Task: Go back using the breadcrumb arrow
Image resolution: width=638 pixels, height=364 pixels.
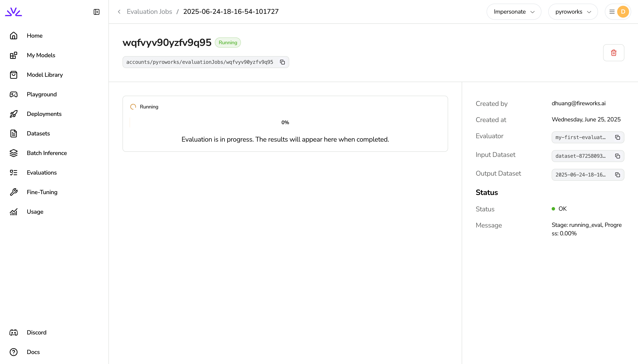Action: coord(119,12)
